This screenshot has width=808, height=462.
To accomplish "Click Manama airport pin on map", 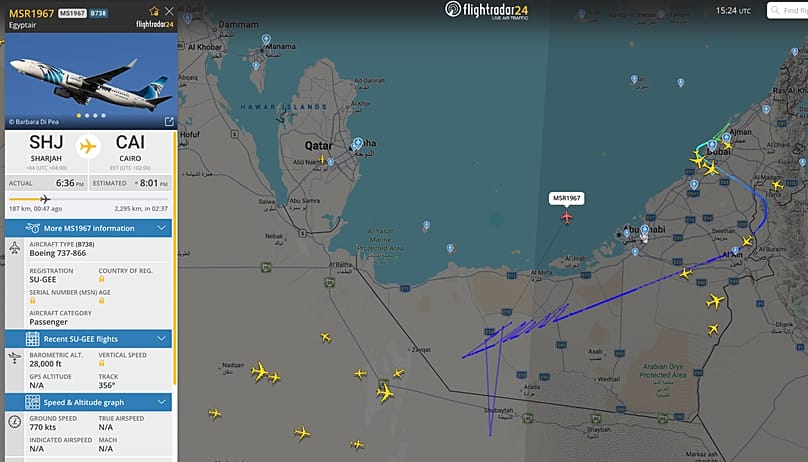I will click(x=266, y=40).
